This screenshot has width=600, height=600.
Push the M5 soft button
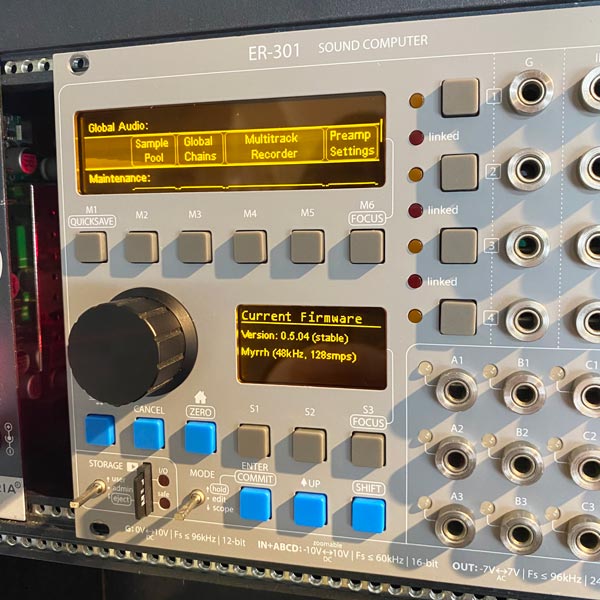click(x=307, y=246)
